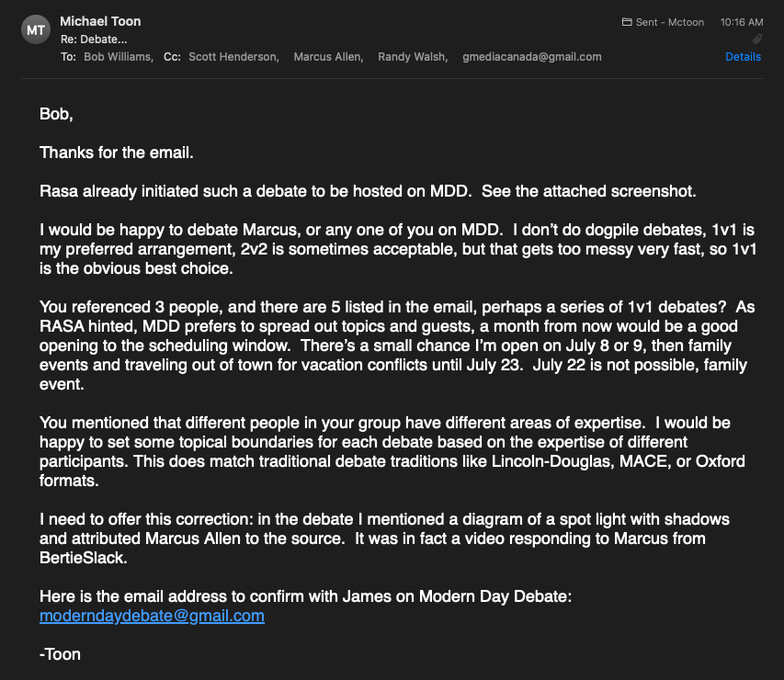Select Cc recipient Scott Henderson
This screenshot has width=784, height=680.
233,57
